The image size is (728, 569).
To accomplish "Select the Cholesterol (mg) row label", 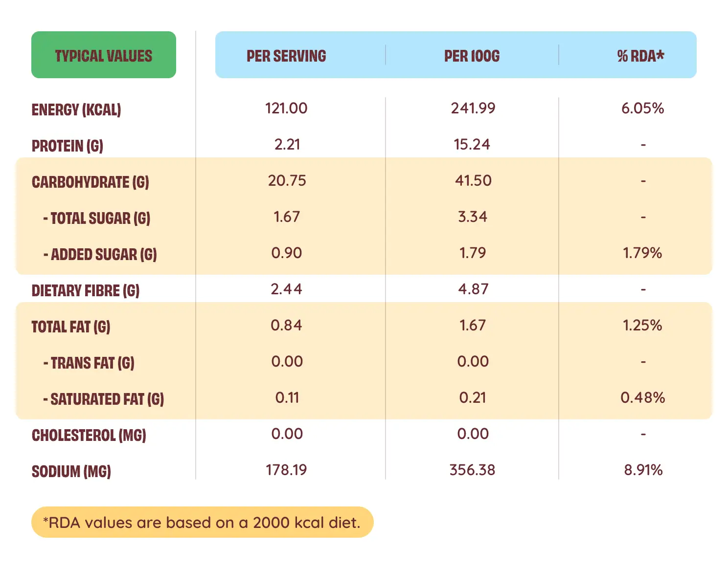I will tap(89, 435).
